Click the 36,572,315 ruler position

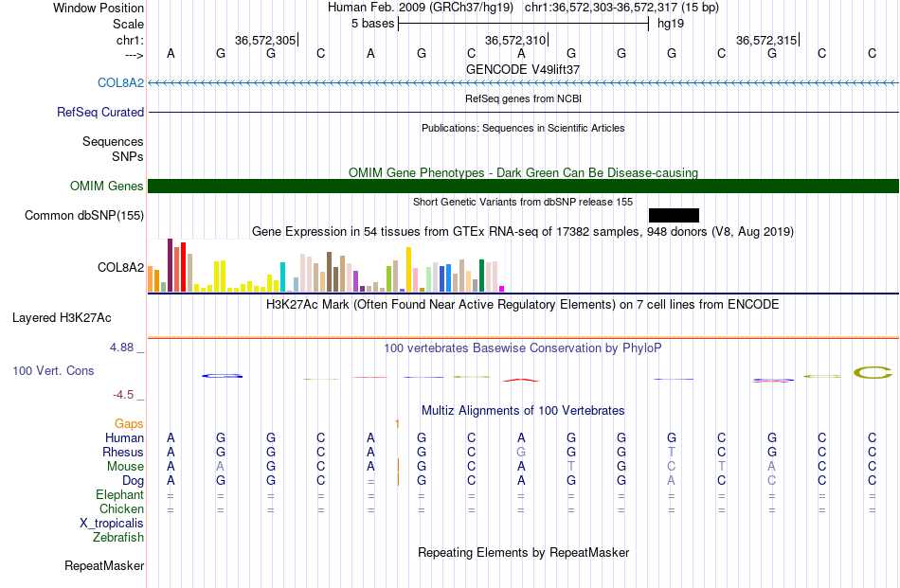pyautogui.click(x=766, y=40)
